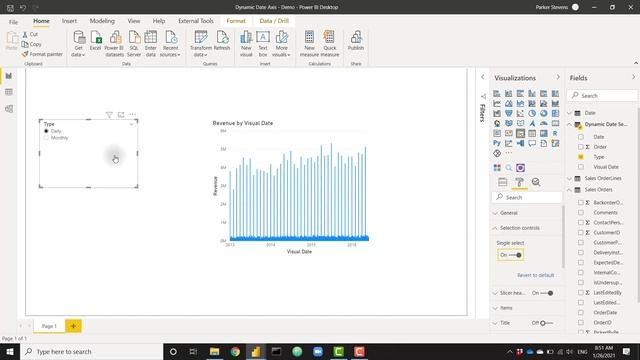Screen dimensions: 640x360
Task: Select the Stacked bar chart visualization icon
Action: [497, 93]
